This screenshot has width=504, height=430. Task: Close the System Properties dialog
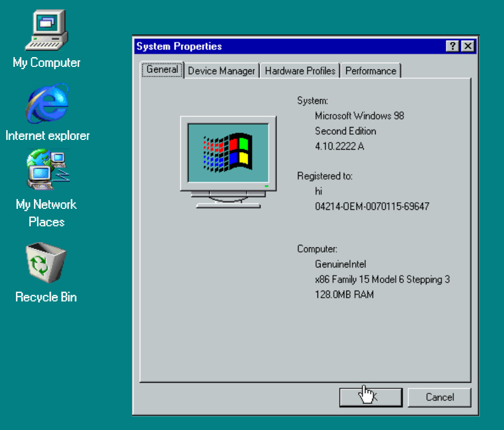468,46
